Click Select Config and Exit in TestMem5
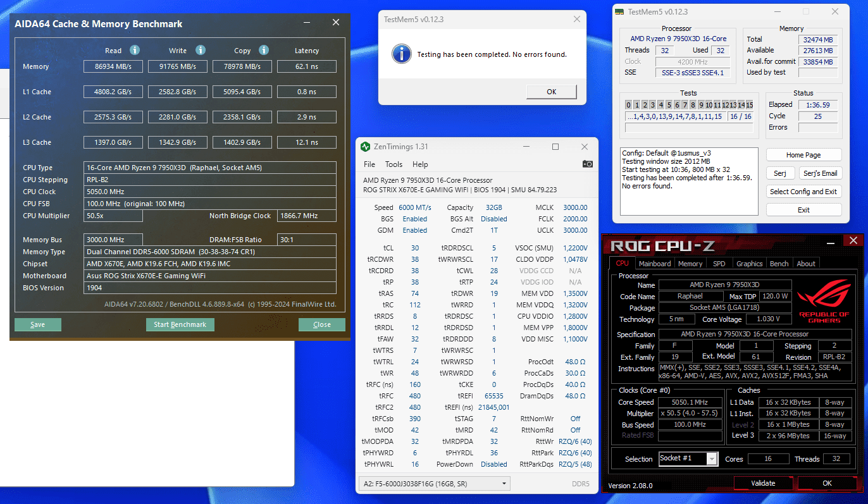 click(803, 192)
